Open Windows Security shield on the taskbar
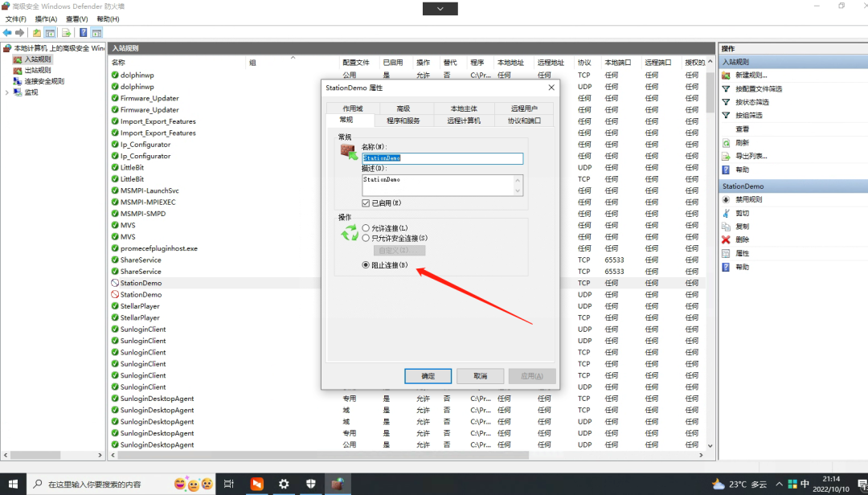The height and width of the screenshot is (495, 868). [310, 484]
